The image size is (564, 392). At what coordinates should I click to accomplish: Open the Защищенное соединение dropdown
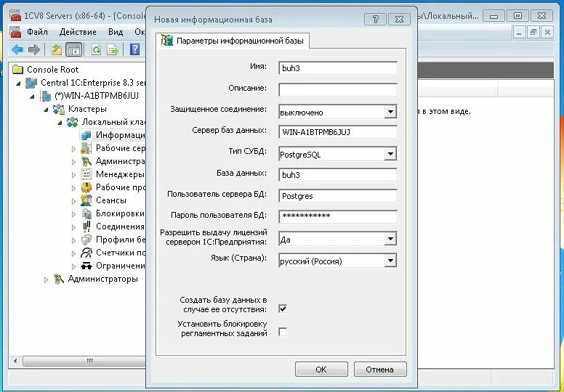390,112
